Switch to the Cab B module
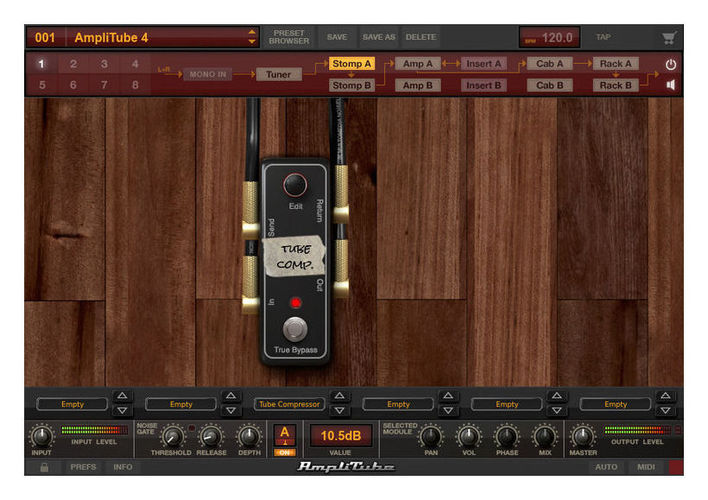The height and width of the screenshot is (500, 708). (550, 85)
